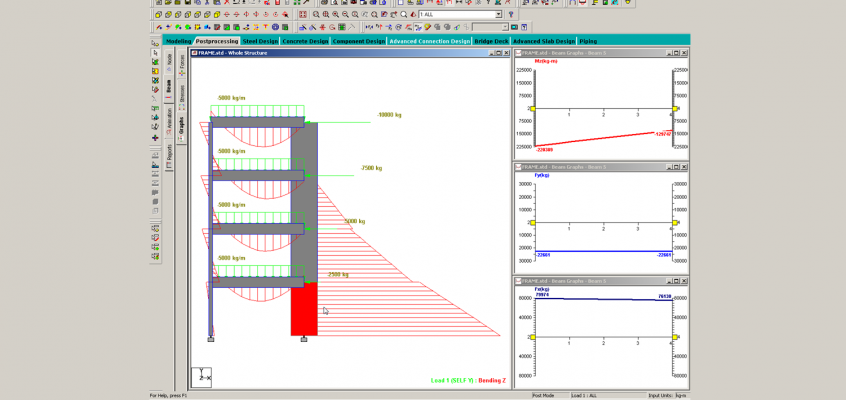Click the '-7500 kg' load label
Image resolution: width=846 pixels, height=400 pixels.
(x=371, y=168)
